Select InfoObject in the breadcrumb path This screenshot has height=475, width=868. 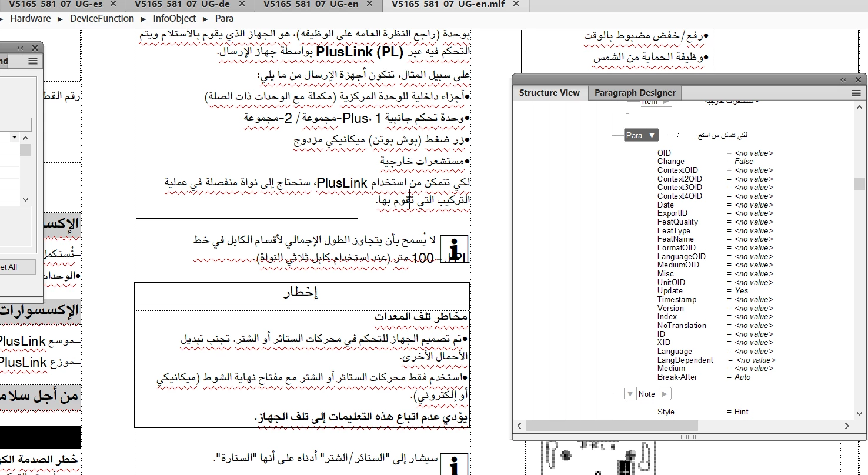point(175,19)
